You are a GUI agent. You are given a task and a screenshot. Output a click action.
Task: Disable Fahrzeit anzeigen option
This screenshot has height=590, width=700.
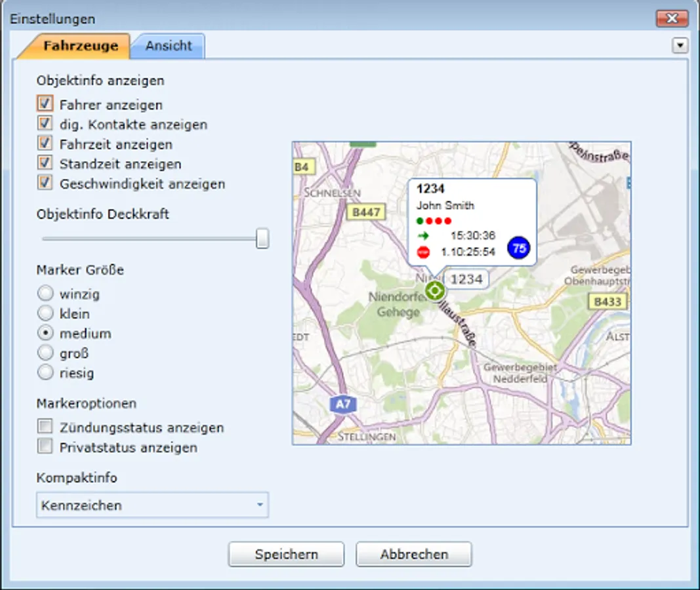coord(45,144)
